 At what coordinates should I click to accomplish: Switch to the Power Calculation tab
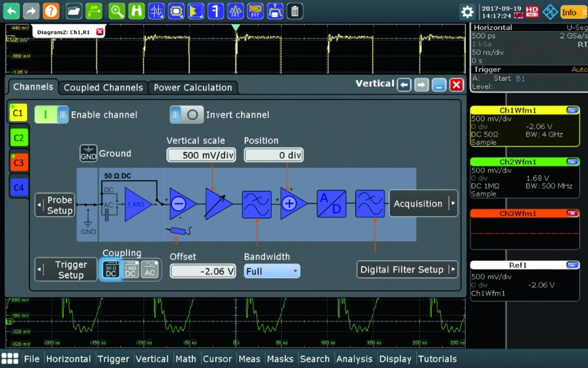(x=192, y=87)
